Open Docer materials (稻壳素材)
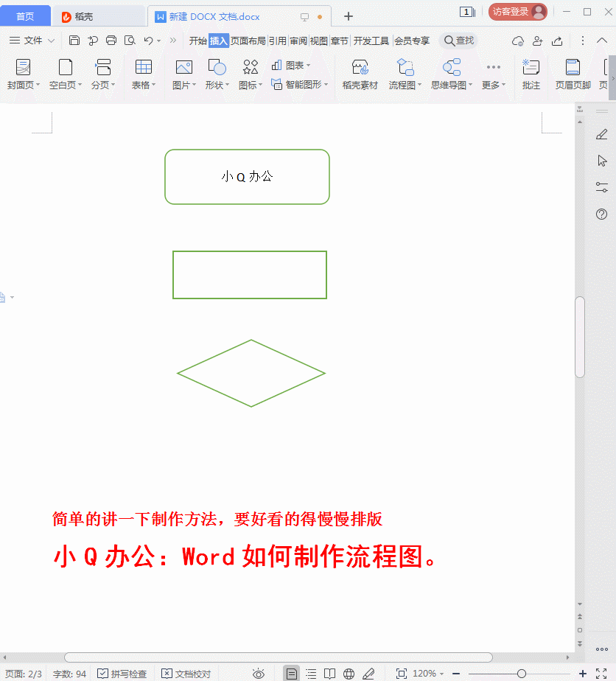The height and width of the screenshot is (681, 616). pyautogui.click(x=360, y=74)
